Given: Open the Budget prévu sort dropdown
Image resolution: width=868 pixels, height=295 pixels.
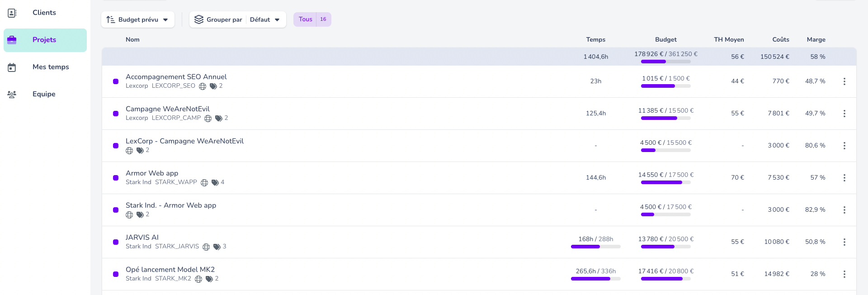Looking at the screenshot, I should click(x=138, y=19).
